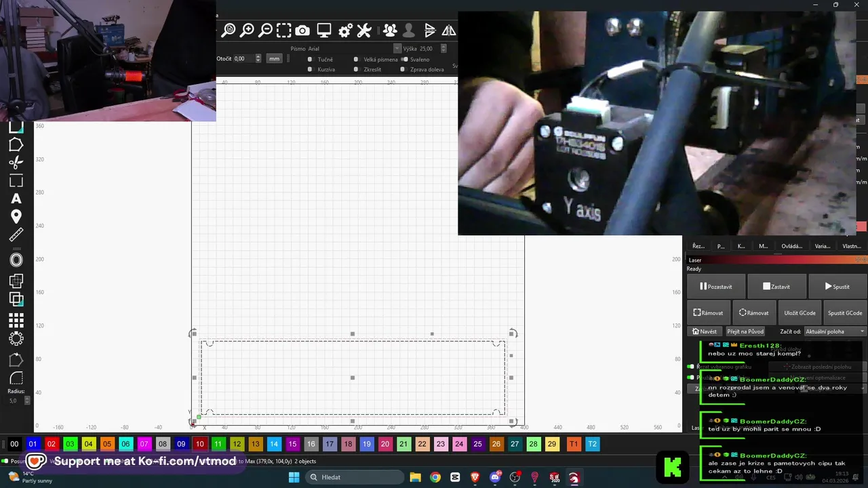The image size is (868, 488).
Task: Click the Circular Array tool icon
Action: click(x=16, y=338)
